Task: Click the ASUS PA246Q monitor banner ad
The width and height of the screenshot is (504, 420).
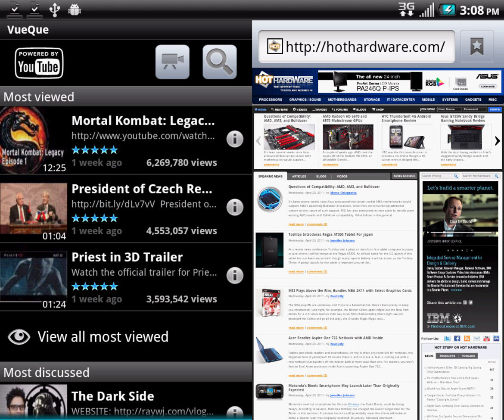Action: tap(410, 81)
